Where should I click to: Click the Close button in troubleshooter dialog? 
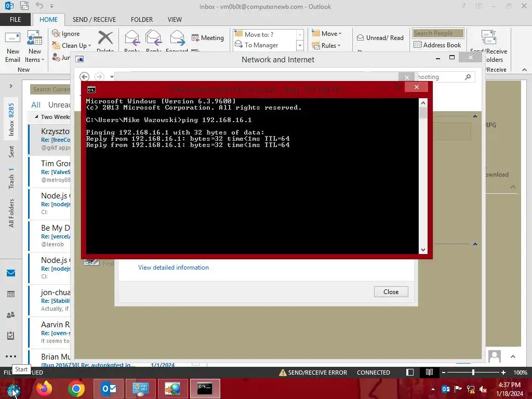391,292
